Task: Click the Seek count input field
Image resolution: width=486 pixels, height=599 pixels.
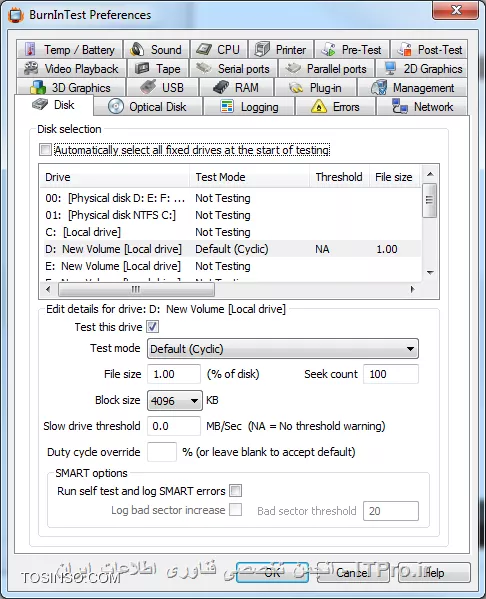Action: coord(391,374)
